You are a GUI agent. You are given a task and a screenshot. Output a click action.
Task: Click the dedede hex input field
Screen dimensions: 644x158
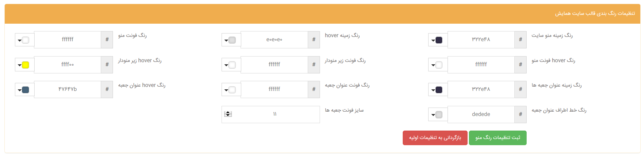(481, 114)
